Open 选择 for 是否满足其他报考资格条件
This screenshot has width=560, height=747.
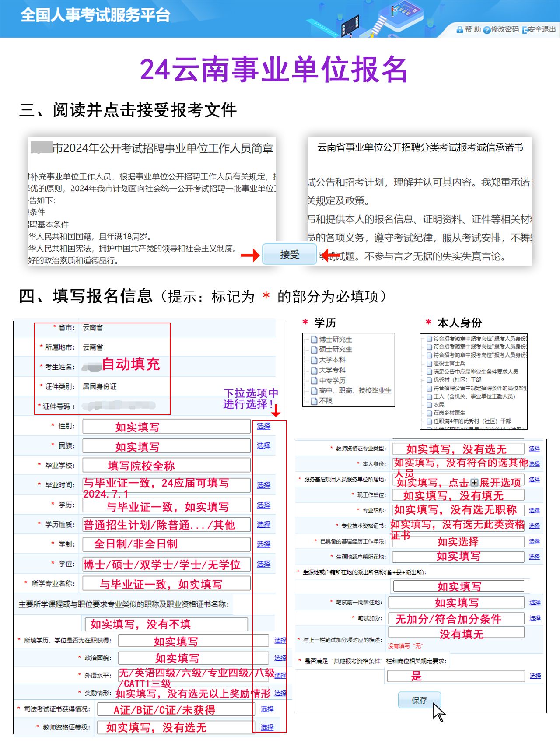(535, 676)
